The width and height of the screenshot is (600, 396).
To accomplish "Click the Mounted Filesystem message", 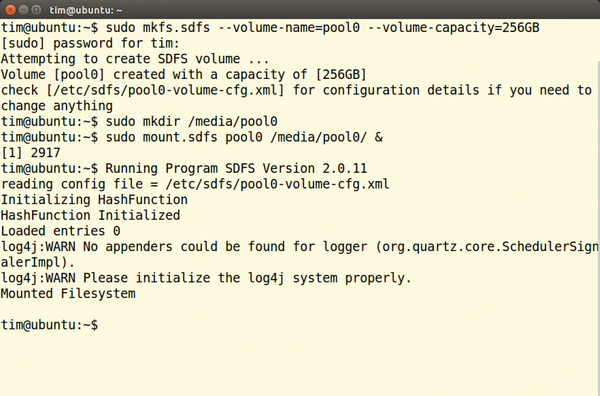I will (68, 293).
